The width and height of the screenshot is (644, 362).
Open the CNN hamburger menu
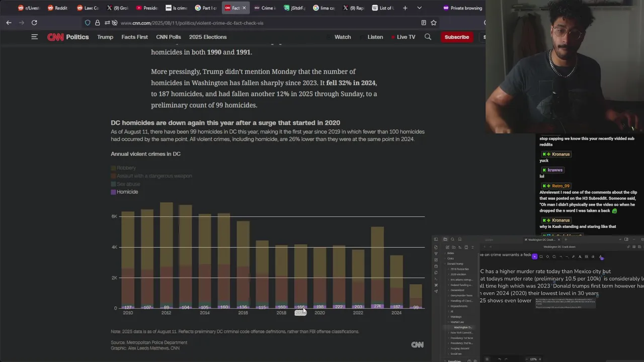tap(34, 37)
